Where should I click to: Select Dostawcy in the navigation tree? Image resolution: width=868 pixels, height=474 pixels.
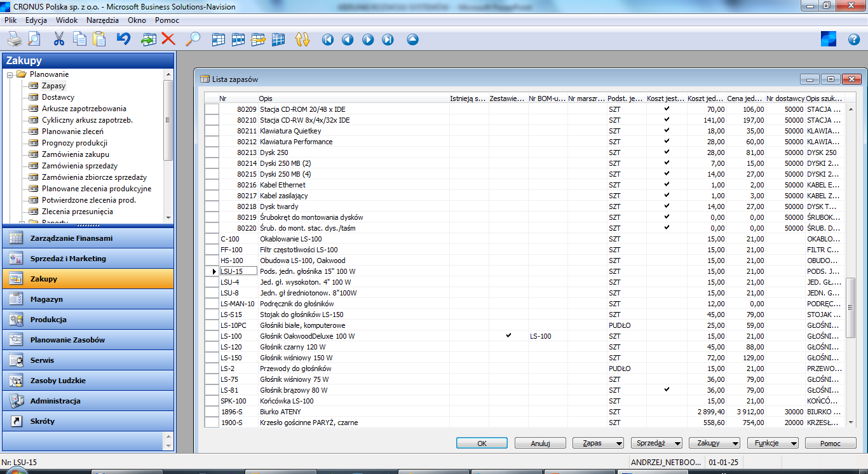[x=58, y=97]
